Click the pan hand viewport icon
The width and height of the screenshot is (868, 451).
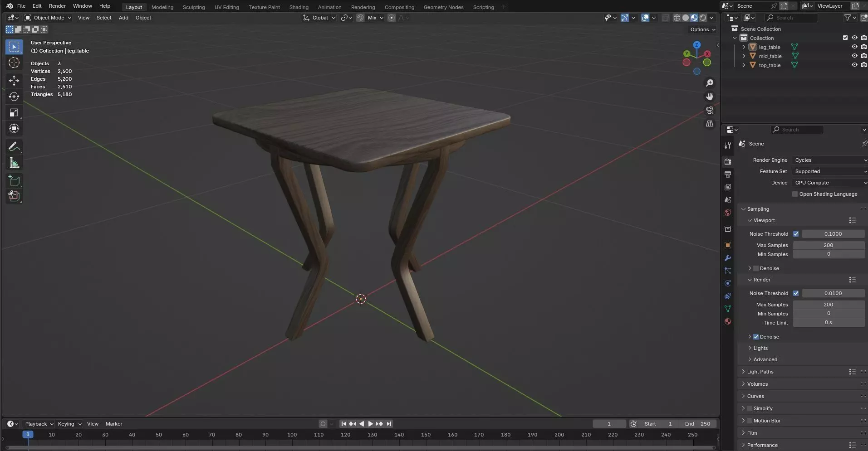(710, 97)
